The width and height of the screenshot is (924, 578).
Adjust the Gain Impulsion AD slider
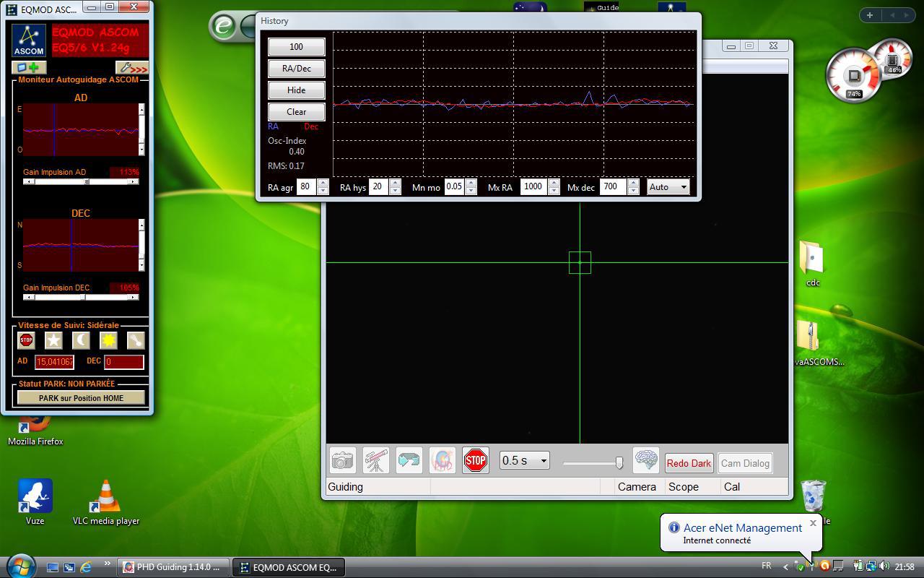tap(87, 182)
